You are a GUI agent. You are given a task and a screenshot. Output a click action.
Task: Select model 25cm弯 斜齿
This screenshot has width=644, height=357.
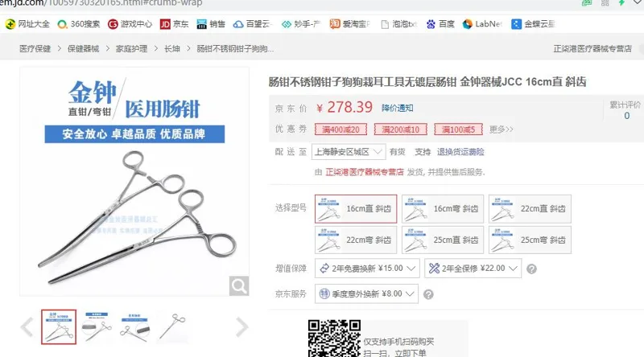pos(530,240)
